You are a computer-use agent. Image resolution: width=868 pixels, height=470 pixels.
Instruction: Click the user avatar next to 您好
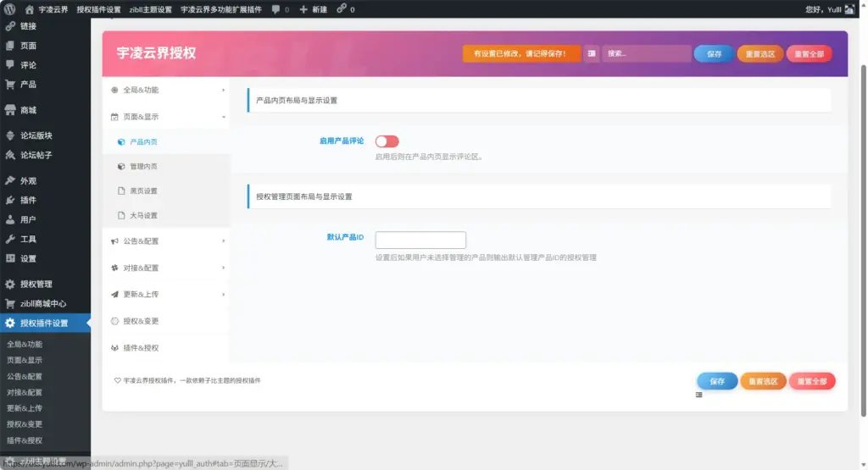[849, 9]
